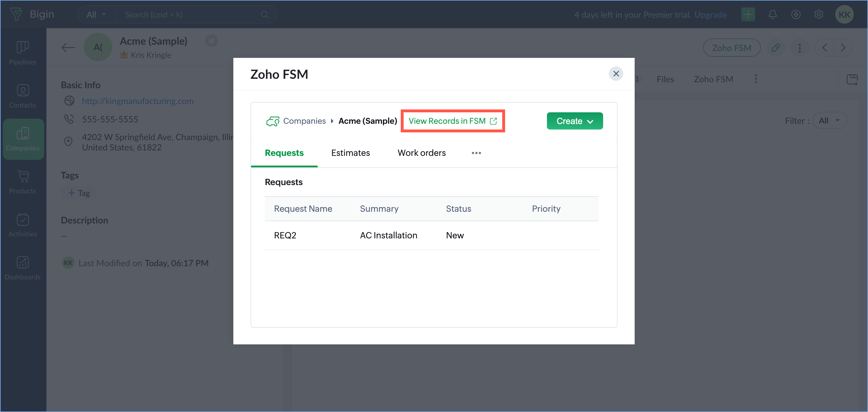Select Companies in the sidebar
Viewport: 868px width, 412px height.
point(23,139)
